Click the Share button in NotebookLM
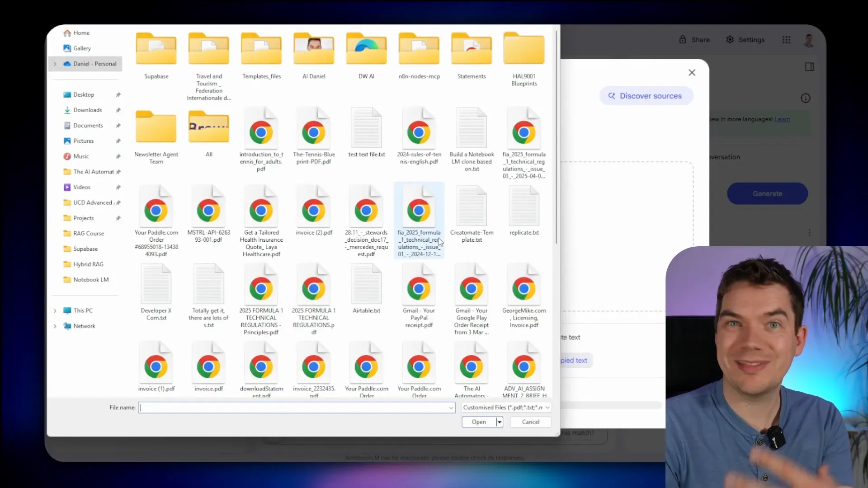Screen dimensions: 868x488 click(695, 40)
